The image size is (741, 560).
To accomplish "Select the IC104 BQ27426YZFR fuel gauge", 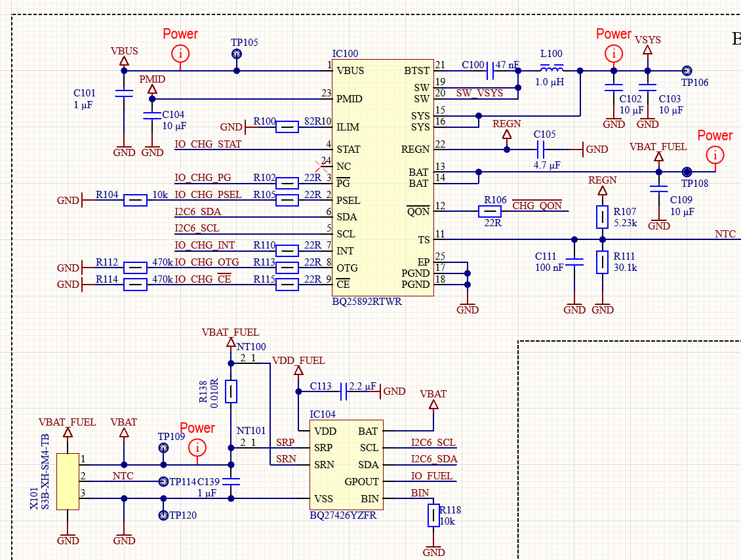I will [346, 465].
